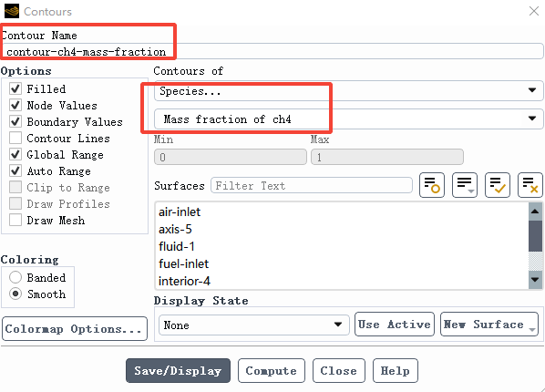Image resolution: width=545 pixels, height=392 pixels.
Task: Select fuel-inlet in the surfaces list
Action: 183,263
